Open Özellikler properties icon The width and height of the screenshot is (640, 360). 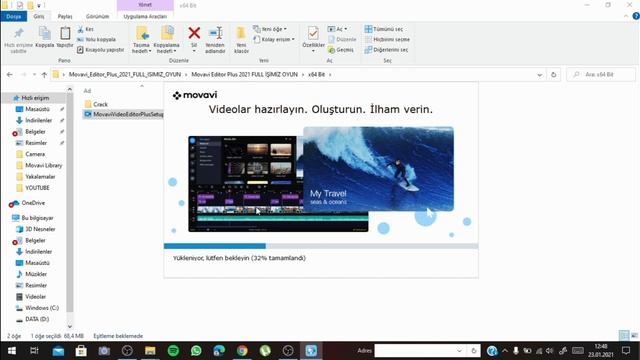313,33
